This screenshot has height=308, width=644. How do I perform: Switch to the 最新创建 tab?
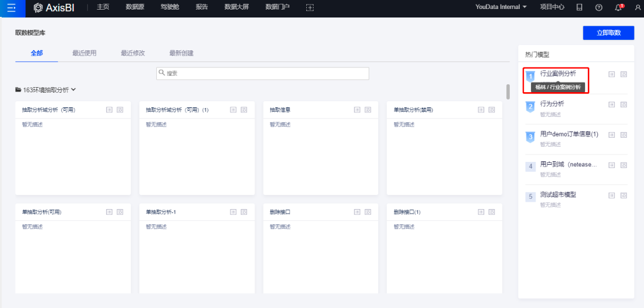182,53
